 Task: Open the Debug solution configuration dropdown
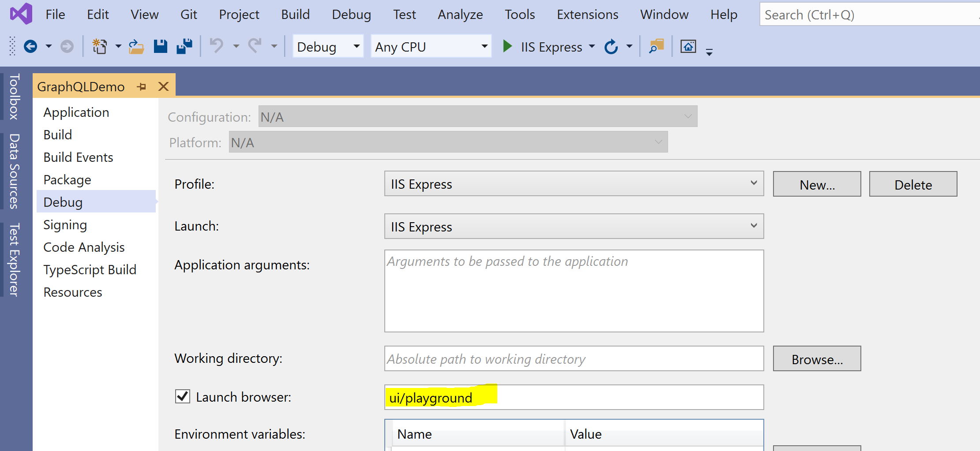pyautogui.click(x=328, y=46)
